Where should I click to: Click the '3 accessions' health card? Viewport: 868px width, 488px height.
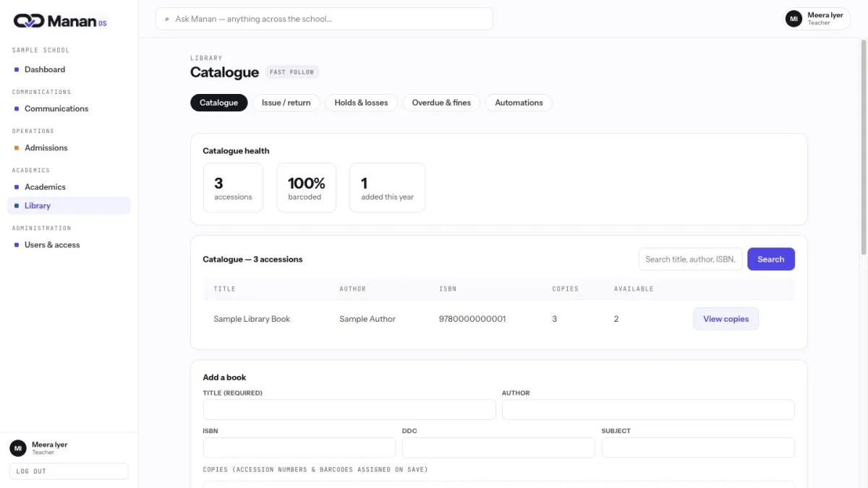233,188
